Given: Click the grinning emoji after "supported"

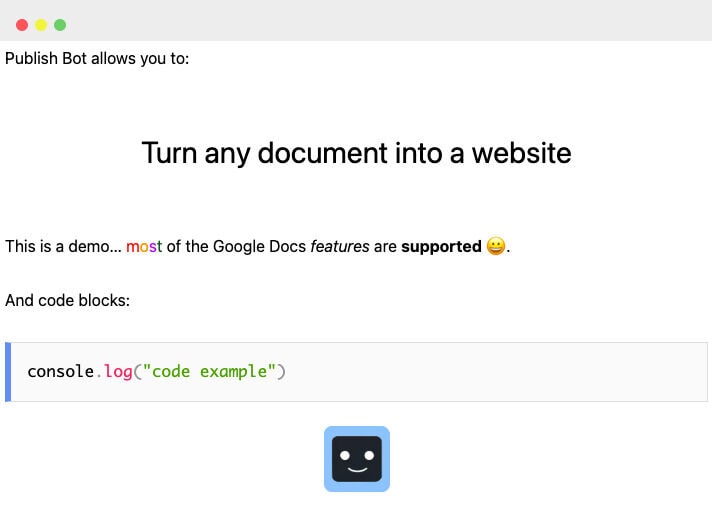Looking at the screenshot, I should coord(496,246).
